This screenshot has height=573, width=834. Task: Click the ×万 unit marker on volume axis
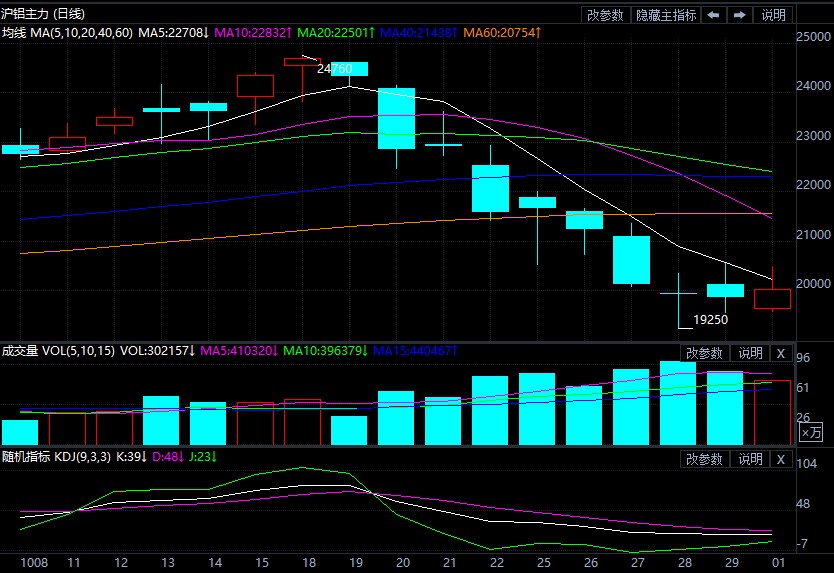(811, 434)
